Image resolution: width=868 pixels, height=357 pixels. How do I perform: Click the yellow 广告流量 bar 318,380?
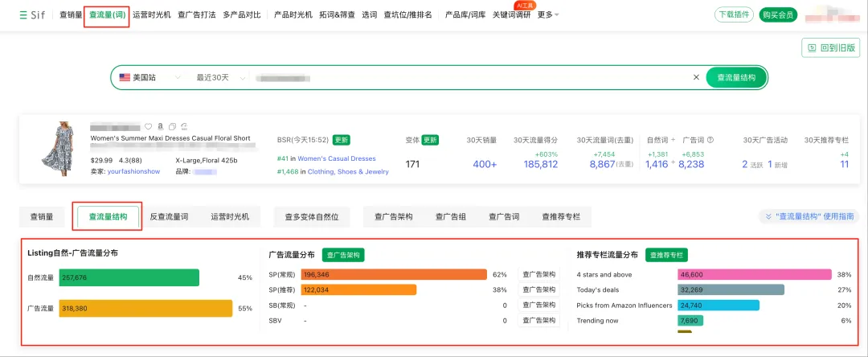point(145,308)
